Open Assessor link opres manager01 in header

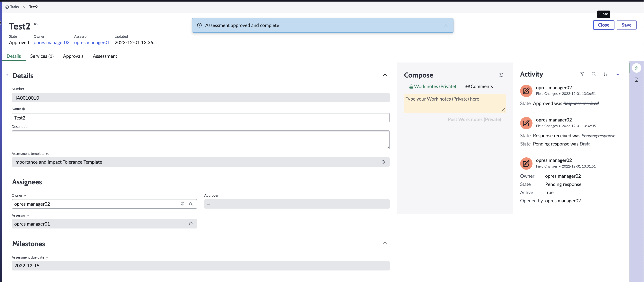[92, 43]
